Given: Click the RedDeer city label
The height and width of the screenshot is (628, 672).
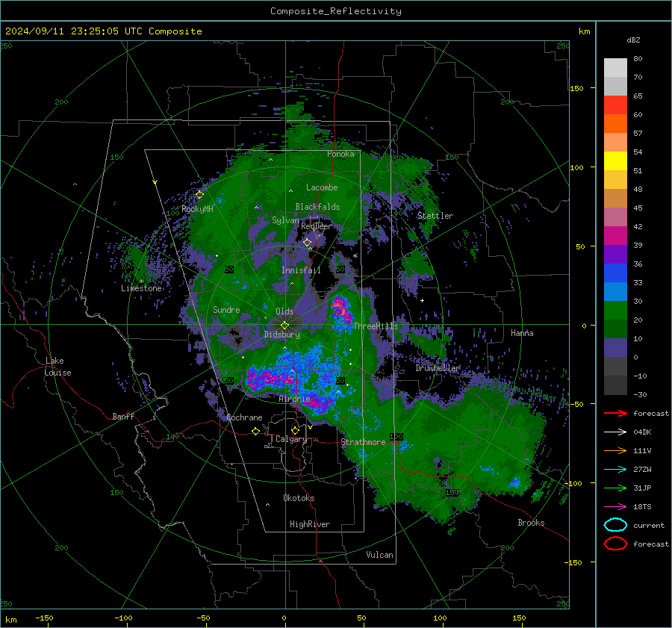Looking at the screenshot, I should coord(317,226).
